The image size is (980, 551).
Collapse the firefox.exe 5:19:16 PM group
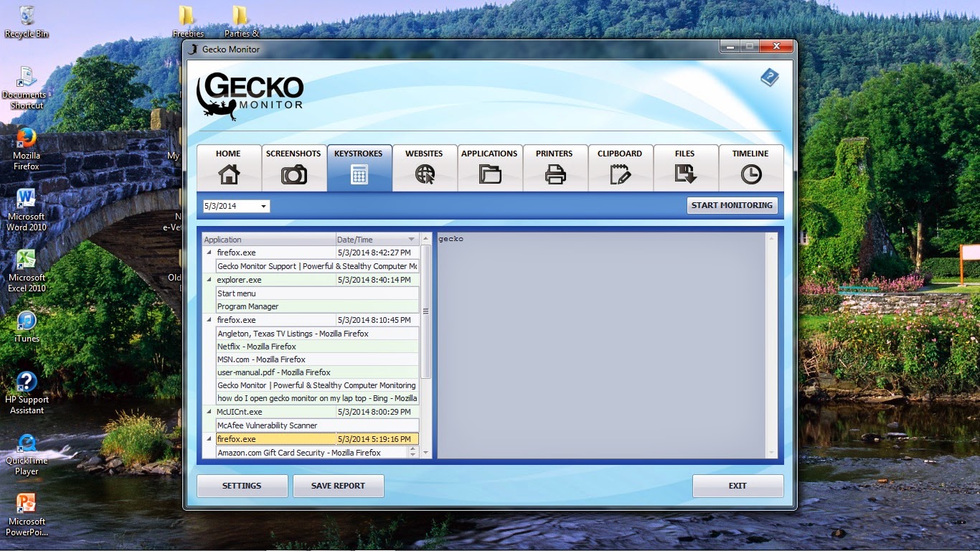pyautogui.click(x=209, y=439)
